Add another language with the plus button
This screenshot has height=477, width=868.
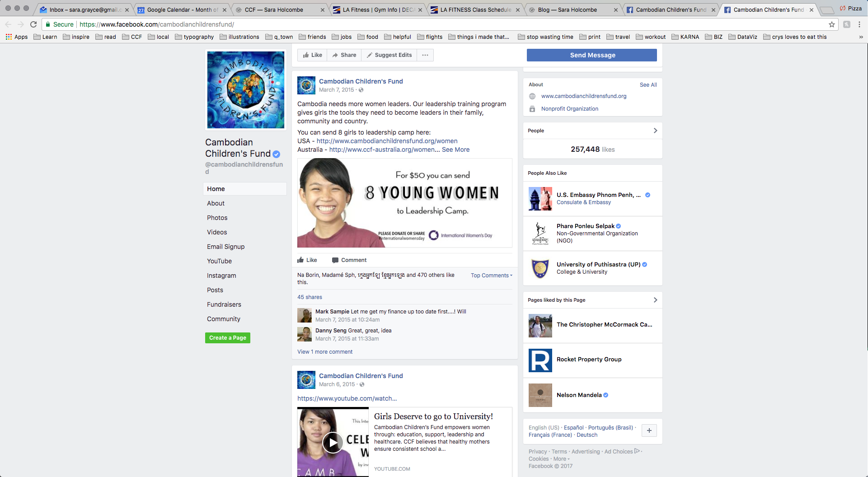click(x=649, y=430)
